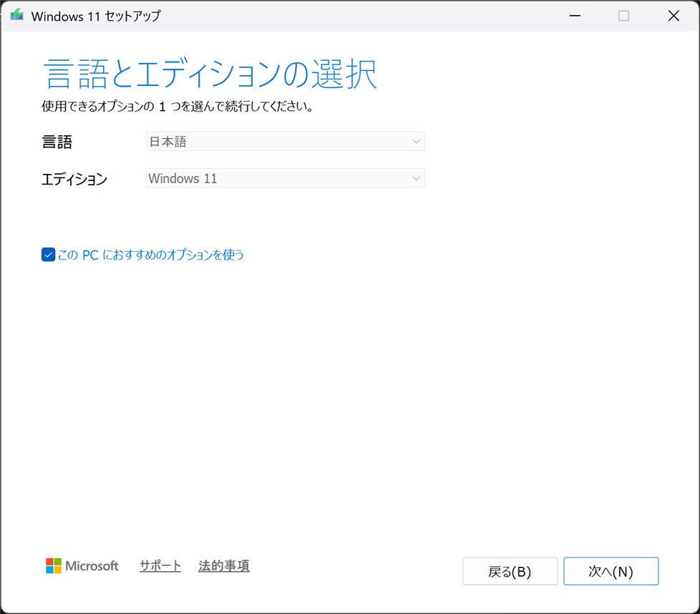Image resolution: width=700 pixels, height=614 pixels.
Task: Click the 次へ(N) button
Action: pos(611,571)
